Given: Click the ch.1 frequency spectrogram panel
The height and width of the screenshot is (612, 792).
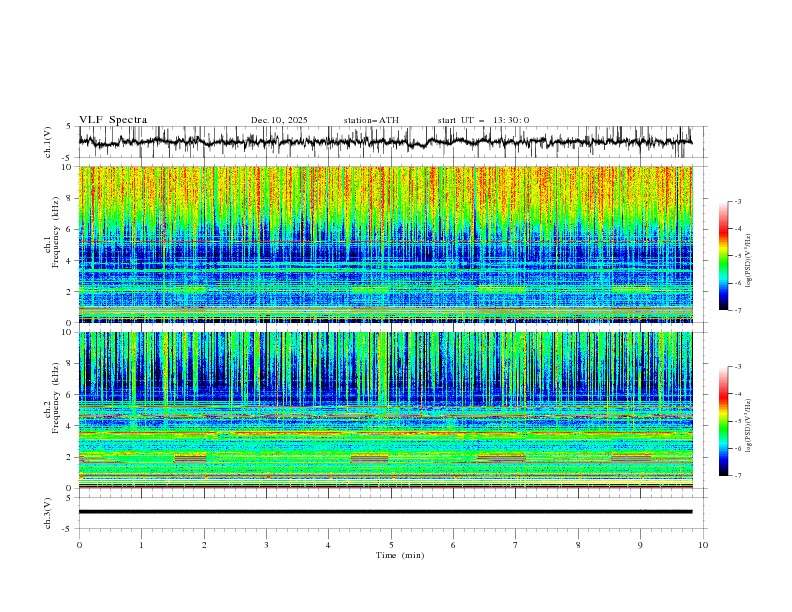Looking at the screenshot, I should click(x=385, y=244).
